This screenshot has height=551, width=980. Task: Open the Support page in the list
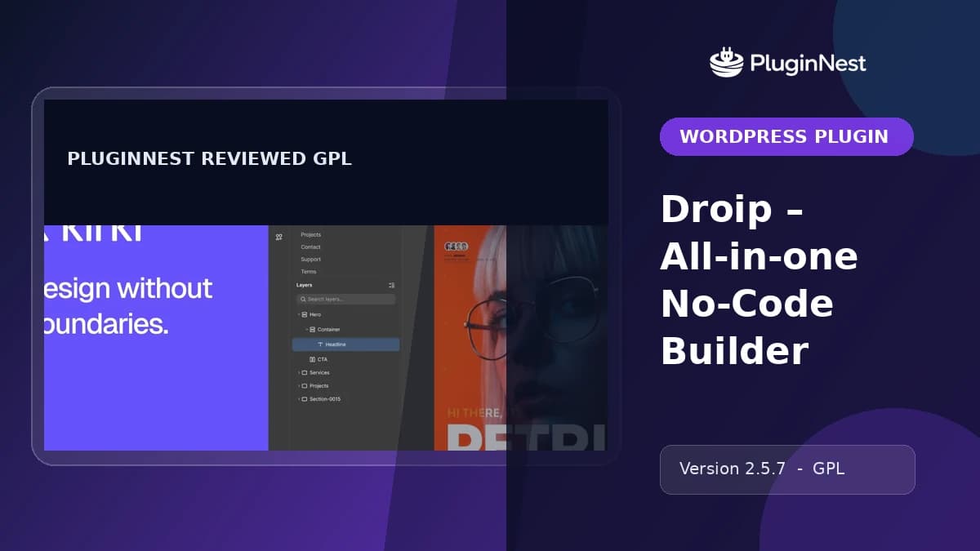[x=310, y=259]
